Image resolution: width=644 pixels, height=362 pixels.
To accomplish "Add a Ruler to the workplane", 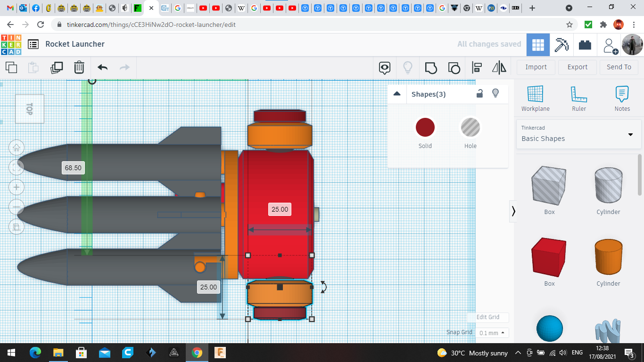I will coord(578,99).
